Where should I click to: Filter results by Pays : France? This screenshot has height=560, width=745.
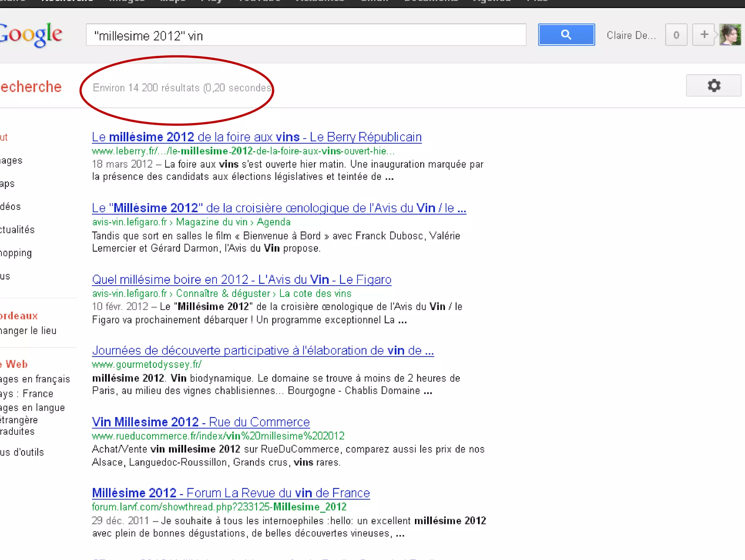27,394
